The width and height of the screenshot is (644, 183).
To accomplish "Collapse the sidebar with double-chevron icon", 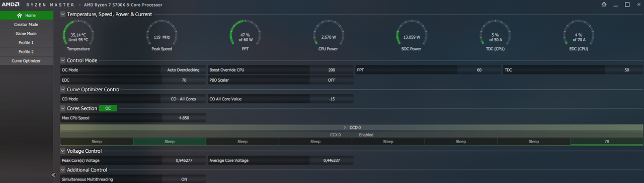I will click(x=53, y=175).
